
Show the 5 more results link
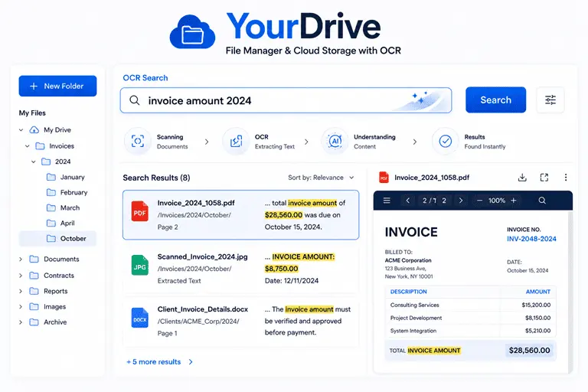tap(159, 362)
